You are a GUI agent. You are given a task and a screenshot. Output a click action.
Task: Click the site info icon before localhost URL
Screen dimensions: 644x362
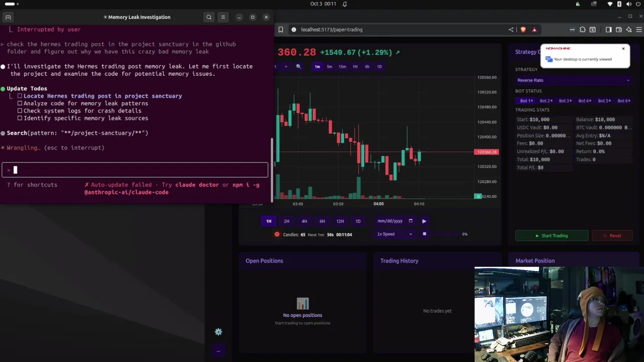pos(294,30)
